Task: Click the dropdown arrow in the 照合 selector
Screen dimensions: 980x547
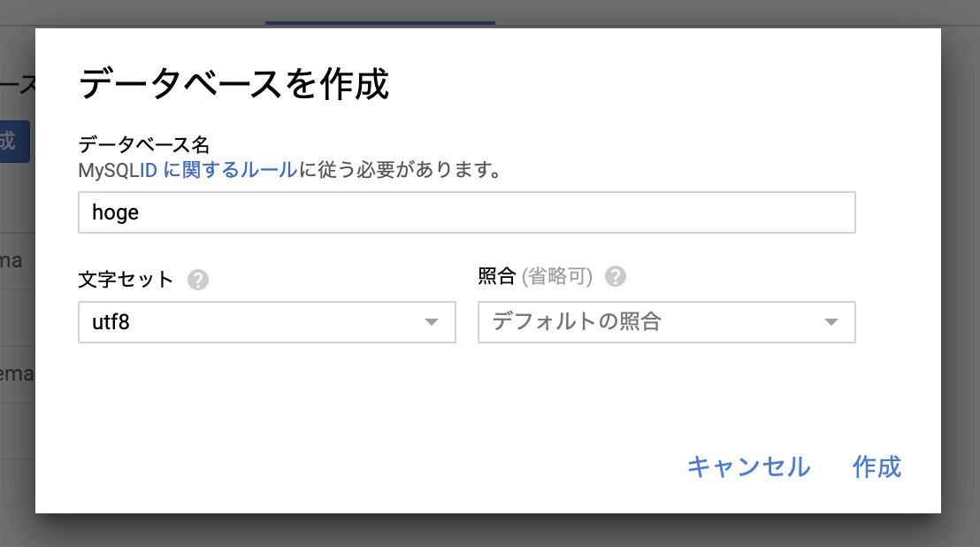Action: click(x=831, y=322)
